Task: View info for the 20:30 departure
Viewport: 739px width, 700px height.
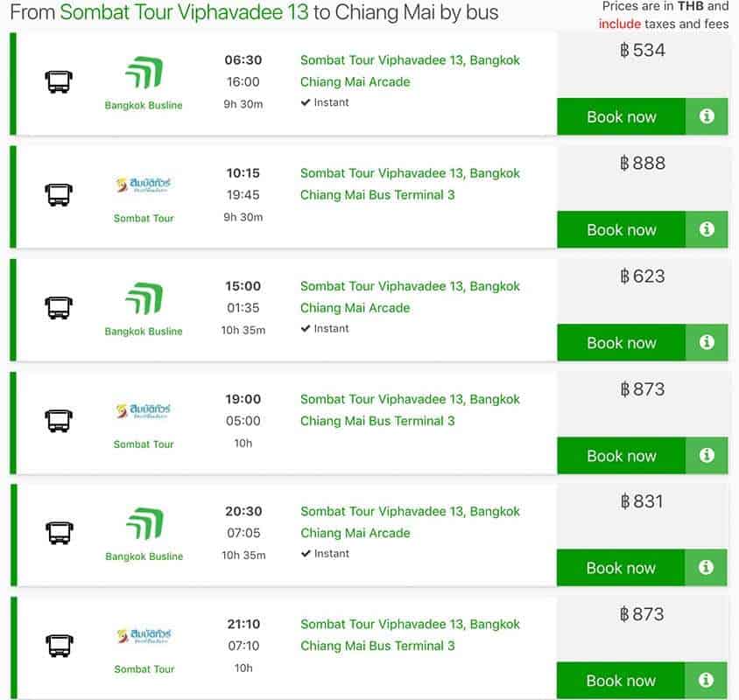Action: (x=707, y=567)
